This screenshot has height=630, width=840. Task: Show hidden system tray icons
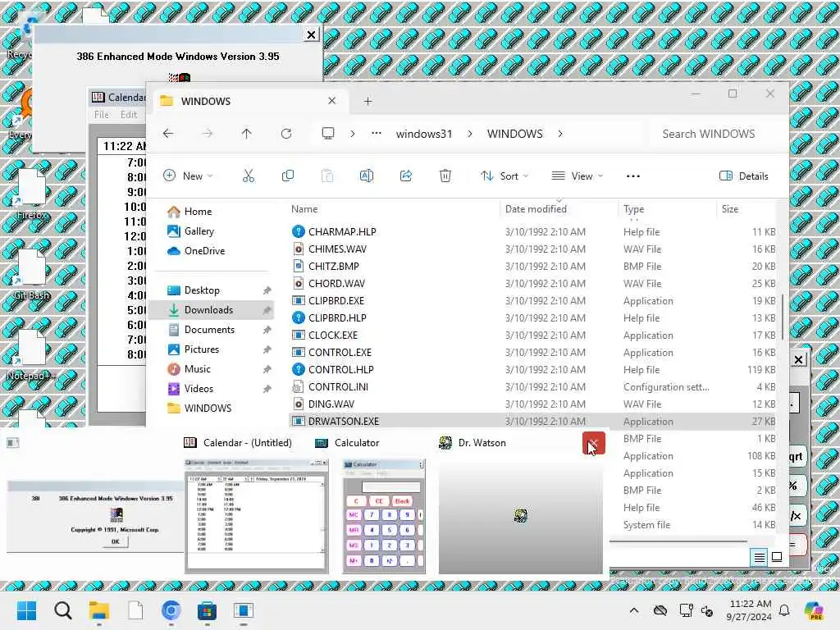pyautogui.click(x=634, y=610)
